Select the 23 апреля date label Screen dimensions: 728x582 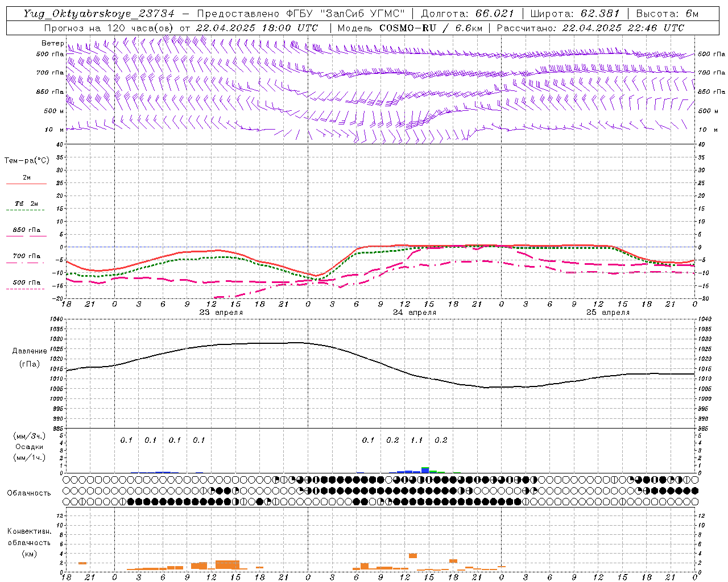(x=221, y=313)
